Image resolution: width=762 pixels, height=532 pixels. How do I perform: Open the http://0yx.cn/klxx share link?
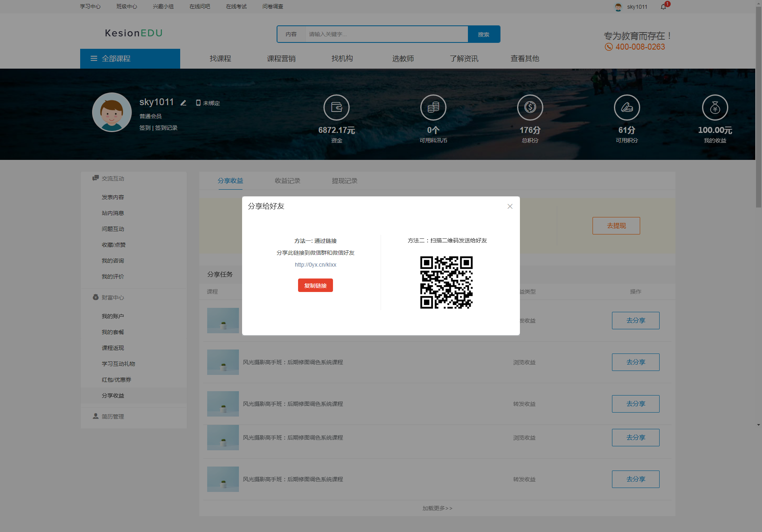tap(315, 265)
